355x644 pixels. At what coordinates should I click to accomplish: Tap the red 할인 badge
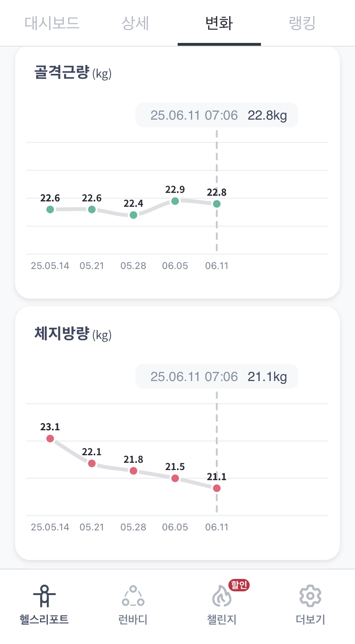239,585
